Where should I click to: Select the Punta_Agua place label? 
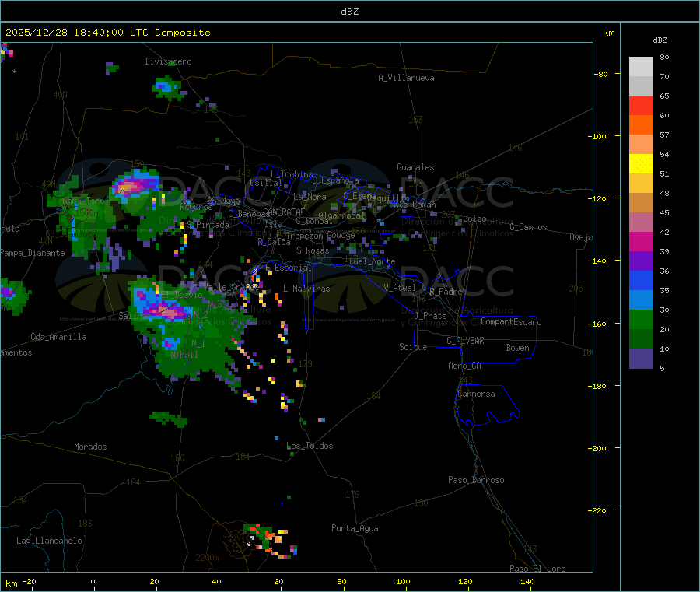click(x=355, y=528)
